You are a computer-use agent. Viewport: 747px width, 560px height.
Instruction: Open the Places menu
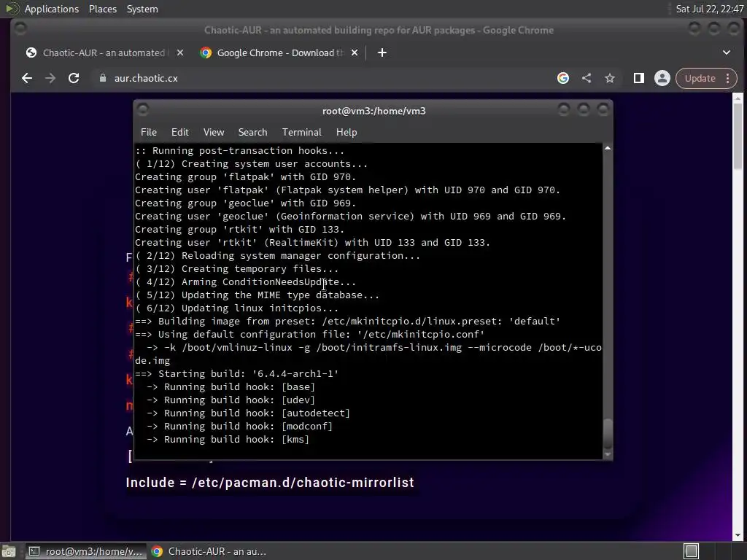[x=103, y=9]
